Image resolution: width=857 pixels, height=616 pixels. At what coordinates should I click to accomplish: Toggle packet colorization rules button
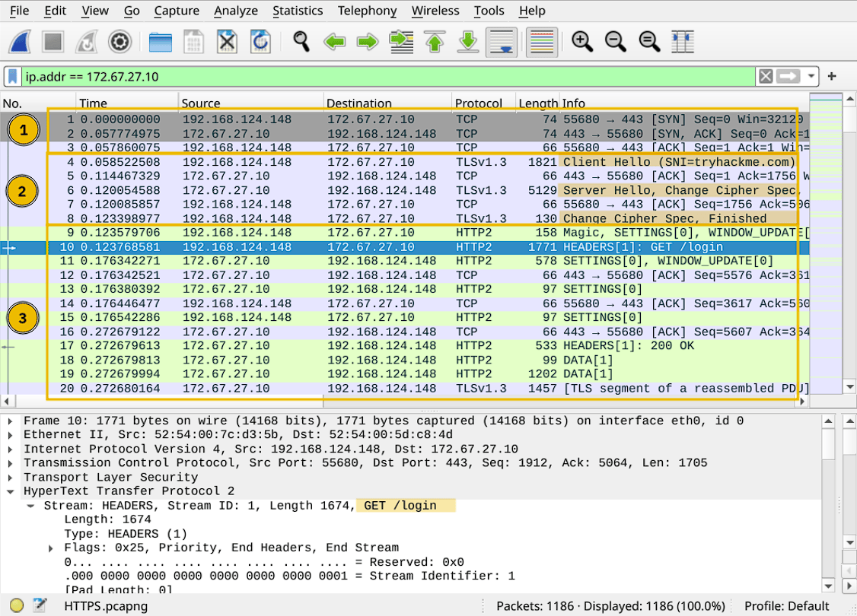542,42
